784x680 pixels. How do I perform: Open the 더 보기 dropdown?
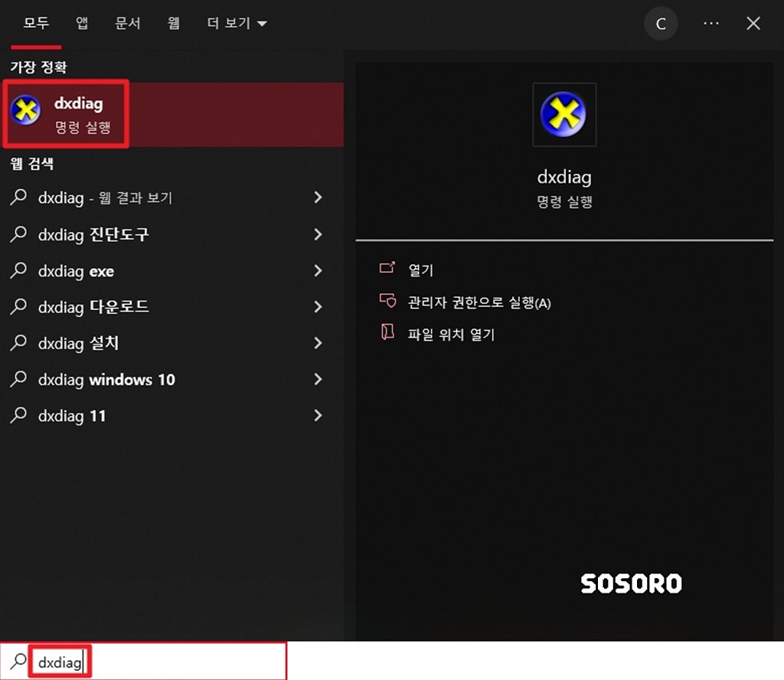(x=237, y=23)
